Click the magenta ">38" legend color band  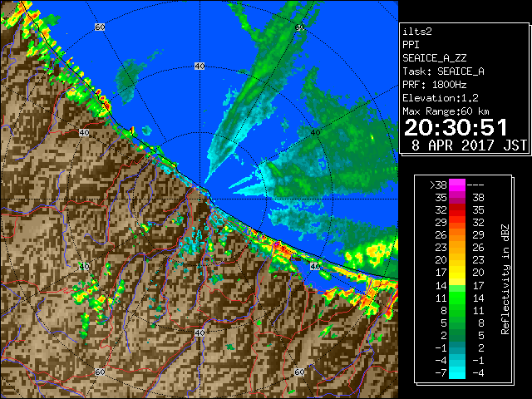[457, 185]
